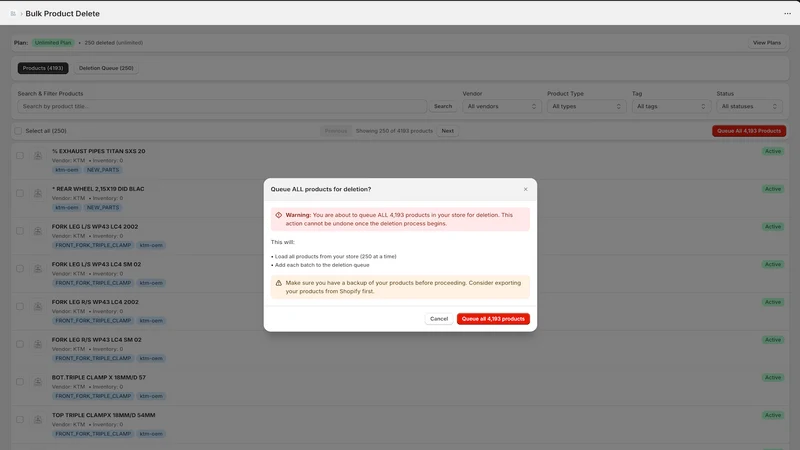Check the * REAR WHEEL 2,15X19 DID BLAC row
800x450 pixels.
pos(20,193)
